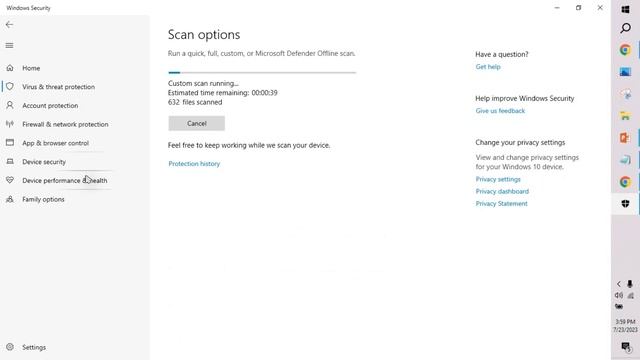Screen dimensions: 640x360
Task: Open Chrome icon just below taskbar search
Action: pyautogui.click(x=625, y=50)
